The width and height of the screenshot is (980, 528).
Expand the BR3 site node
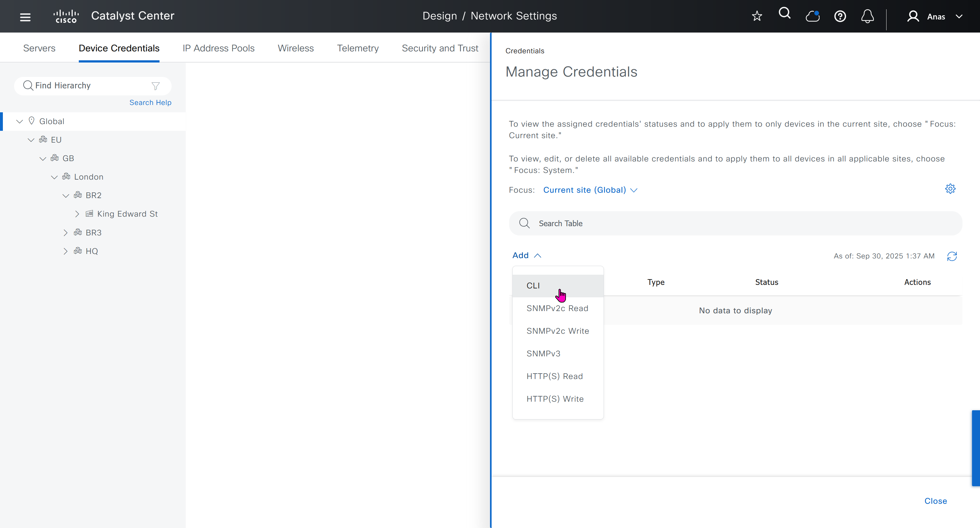tap(65, 233)
